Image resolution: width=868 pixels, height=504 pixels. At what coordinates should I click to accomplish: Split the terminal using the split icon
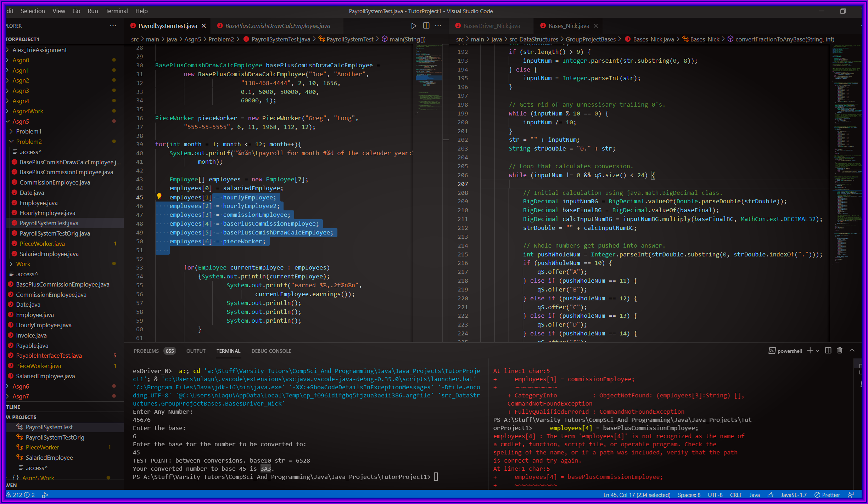click(828, 351)
